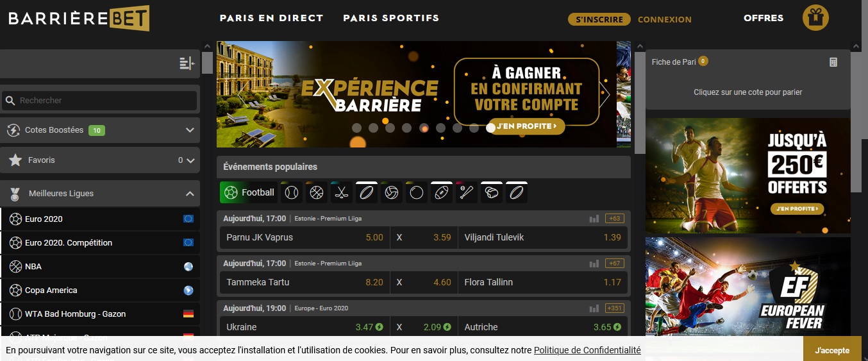Open stats icon for Ukraine vs Autriche
The width and height of the screenshot is (868, 361).
pos(594,308)
